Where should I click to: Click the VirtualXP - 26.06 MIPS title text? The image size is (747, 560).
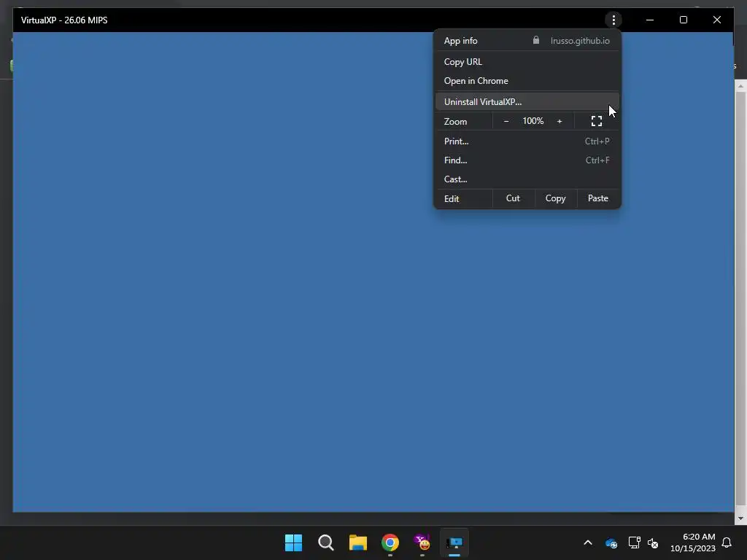coord(64,20)
